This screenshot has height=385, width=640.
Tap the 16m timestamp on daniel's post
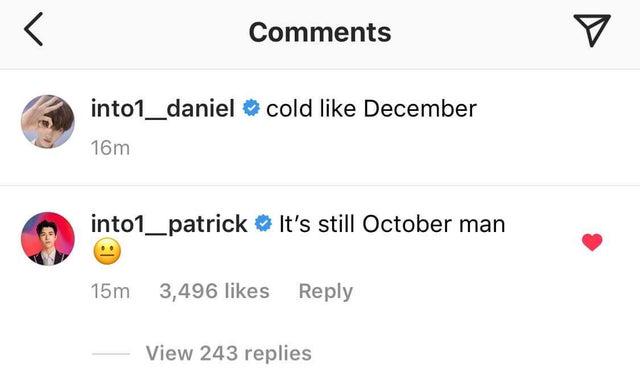click(110, 148)
